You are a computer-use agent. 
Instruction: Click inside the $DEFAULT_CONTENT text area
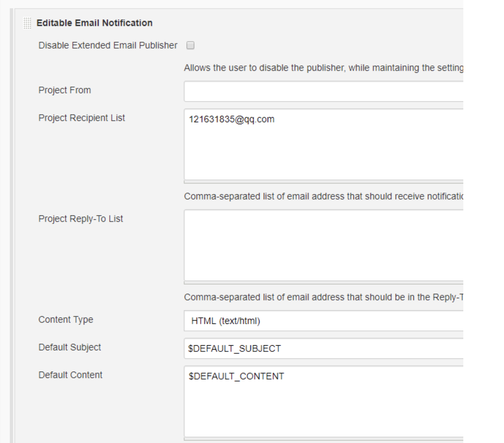(x=323, y=402)
